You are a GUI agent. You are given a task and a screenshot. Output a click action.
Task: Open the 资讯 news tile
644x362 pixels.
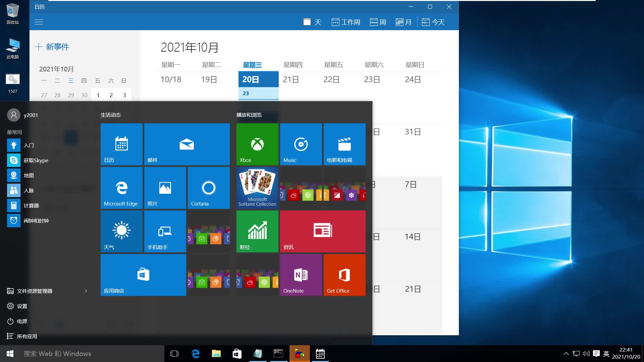(323, 231)
